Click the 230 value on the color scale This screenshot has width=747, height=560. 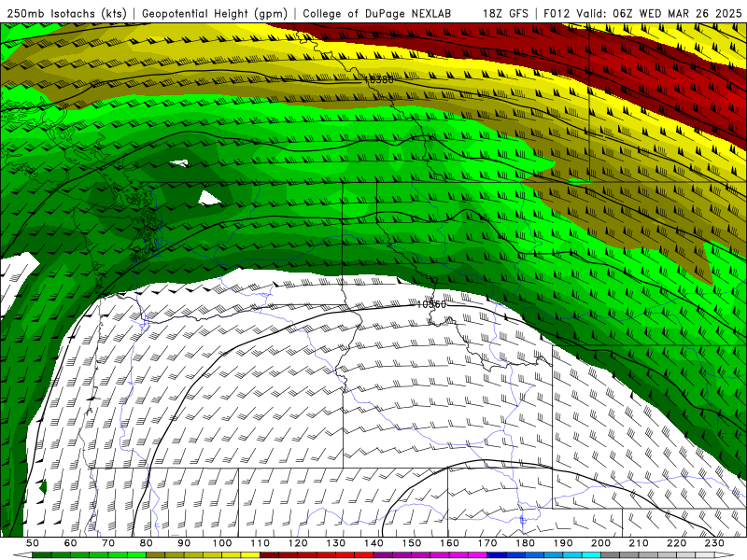pyautogui.click(x=714, y=543)
